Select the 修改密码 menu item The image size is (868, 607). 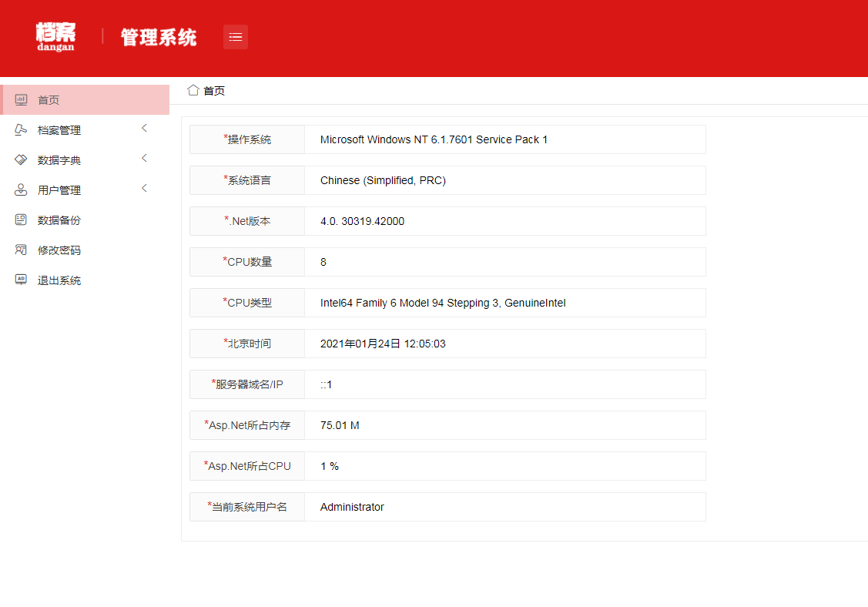pos(59,250)
